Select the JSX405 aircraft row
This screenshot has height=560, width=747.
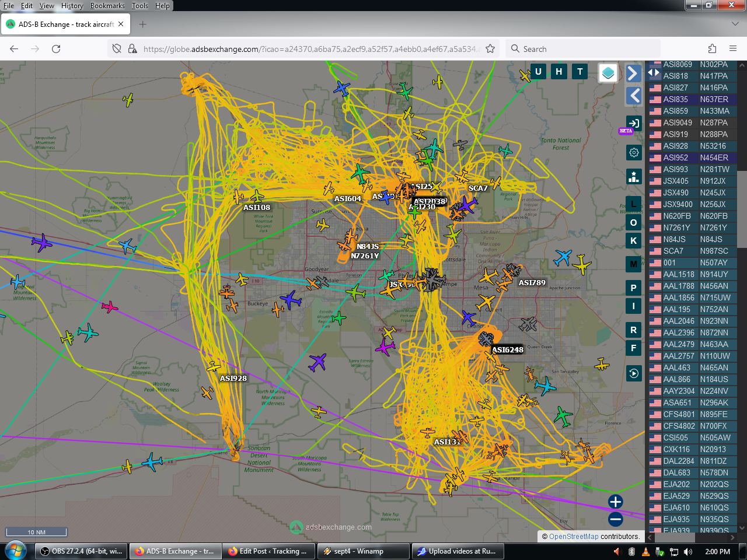(692, 181)
